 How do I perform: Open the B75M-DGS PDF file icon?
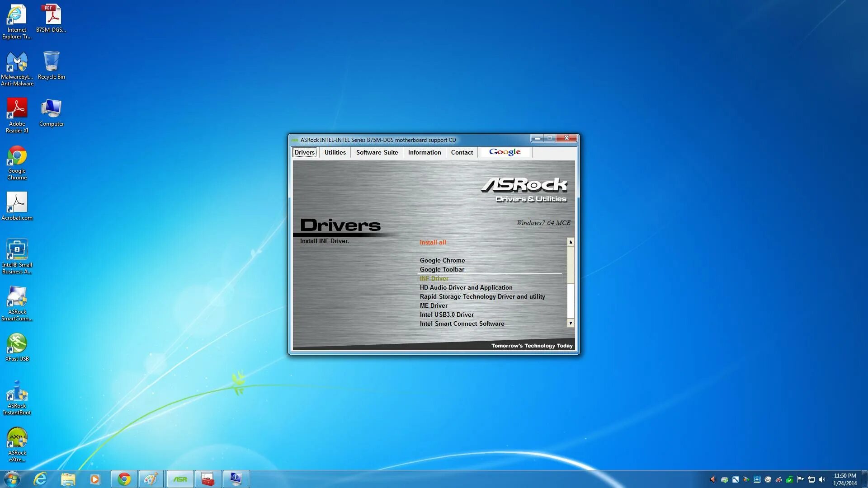(x=51, y=19)
